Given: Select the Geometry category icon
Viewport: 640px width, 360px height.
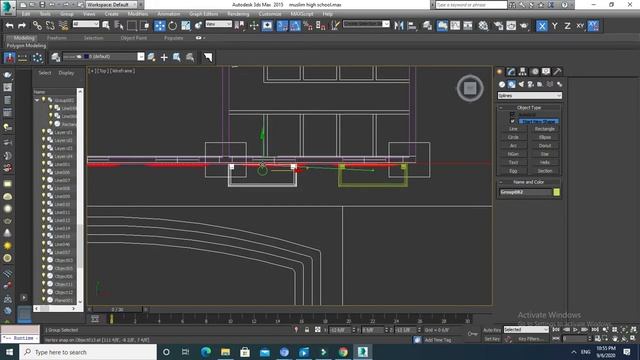Looking at the screenshot, I should point(502,84).
